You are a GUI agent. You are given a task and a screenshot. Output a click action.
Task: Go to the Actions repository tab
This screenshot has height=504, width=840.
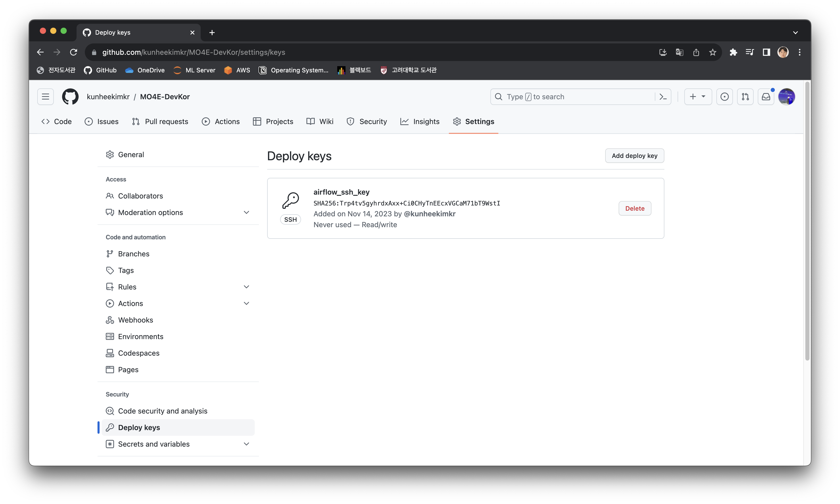[221, 121]
